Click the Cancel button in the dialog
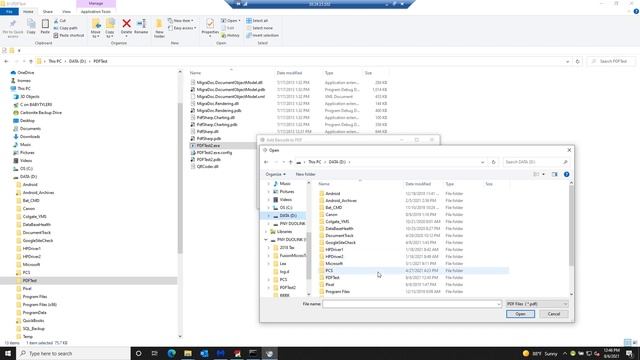The image size is (640, 360). click(x=553, y=314)
